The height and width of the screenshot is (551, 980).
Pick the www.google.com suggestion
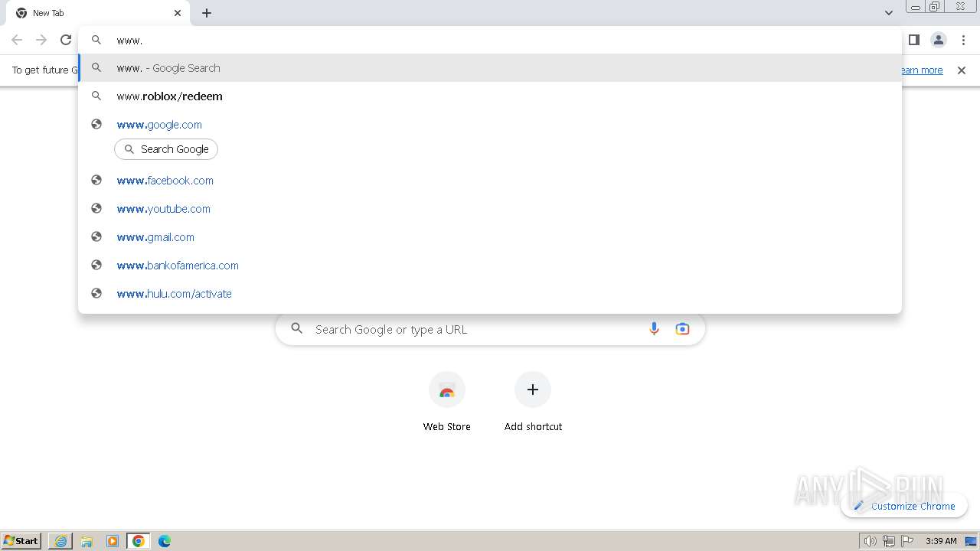490,125
